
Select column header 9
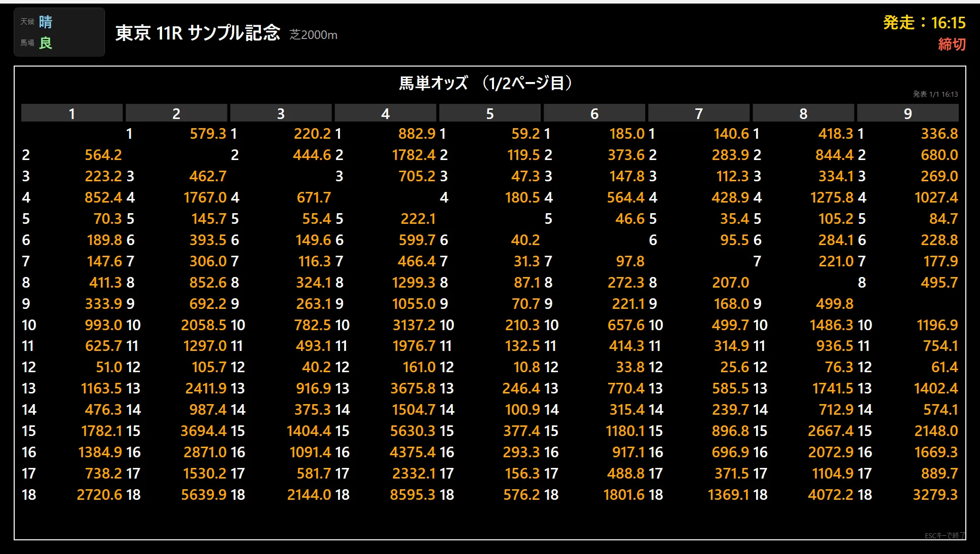[908, 113]
